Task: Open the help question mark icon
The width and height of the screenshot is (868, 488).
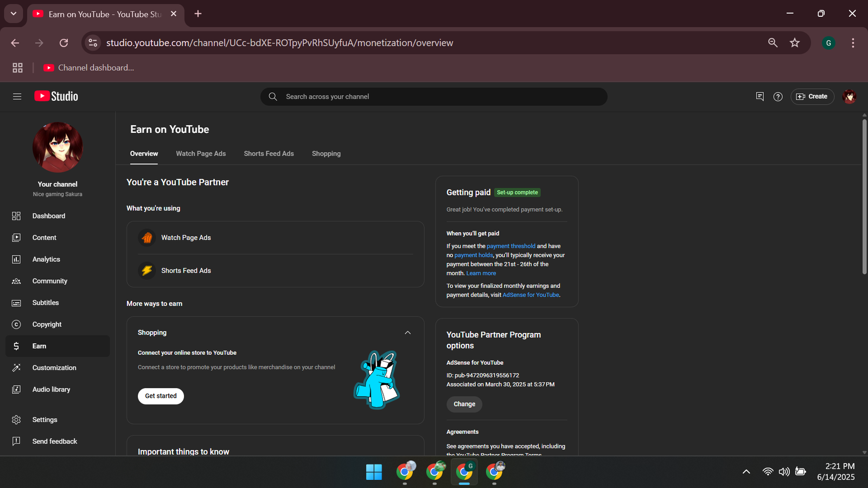Action: tap(778, 97)
